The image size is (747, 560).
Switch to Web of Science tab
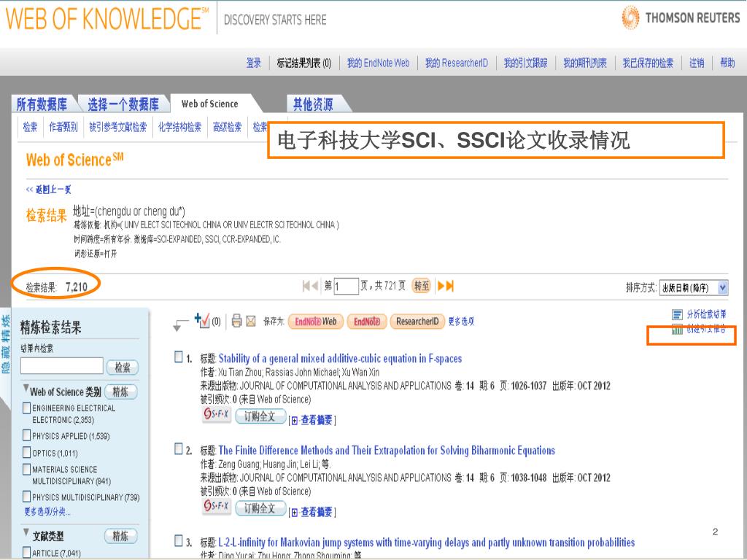pos(209,104)
